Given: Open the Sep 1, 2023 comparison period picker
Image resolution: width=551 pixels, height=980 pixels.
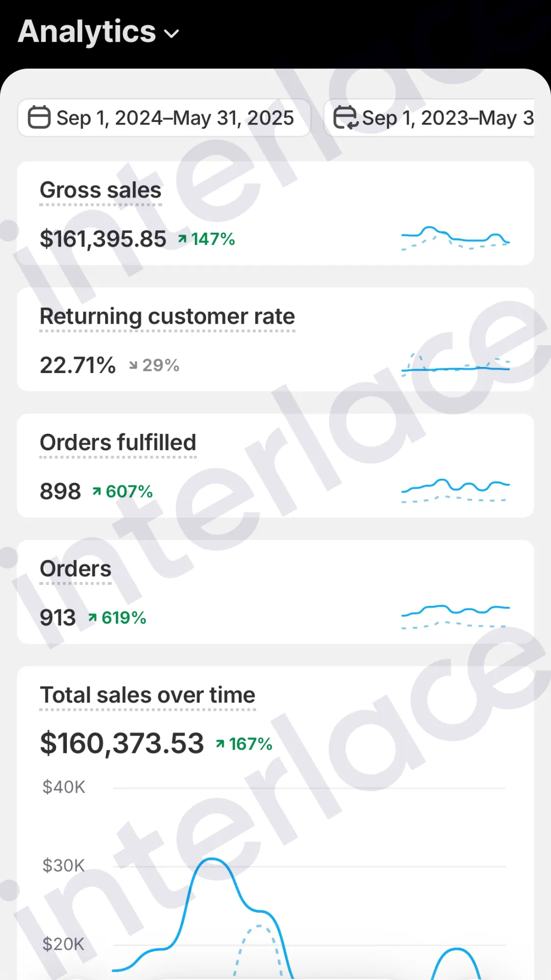Looking at the screenshot, I should pos(429,118).
